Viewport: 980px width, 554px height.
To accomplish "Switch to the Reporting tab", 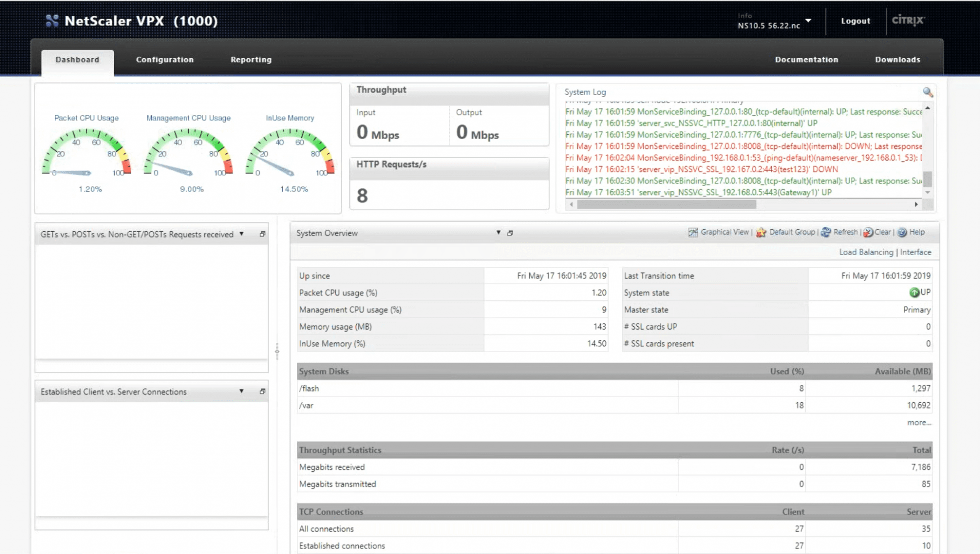I will click(251, 60).
